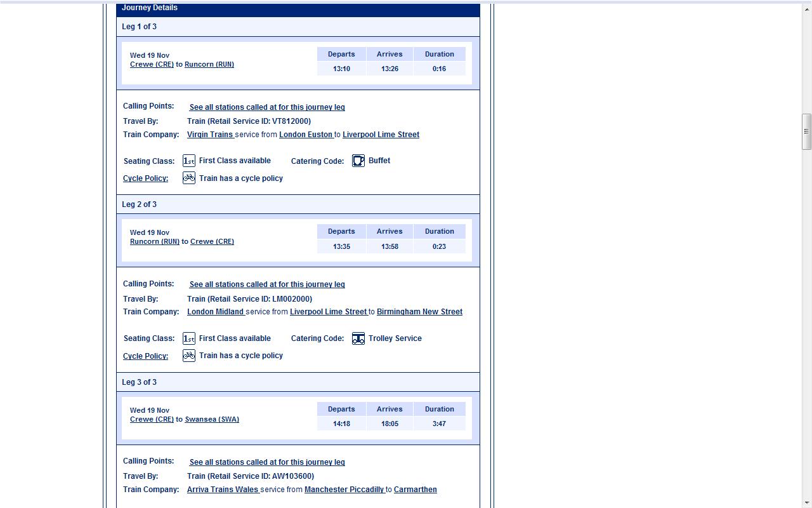The width and height of the screenshot is (812, 508).
Task: Click the Leg 2 of 3 heading
Action: 139,204
